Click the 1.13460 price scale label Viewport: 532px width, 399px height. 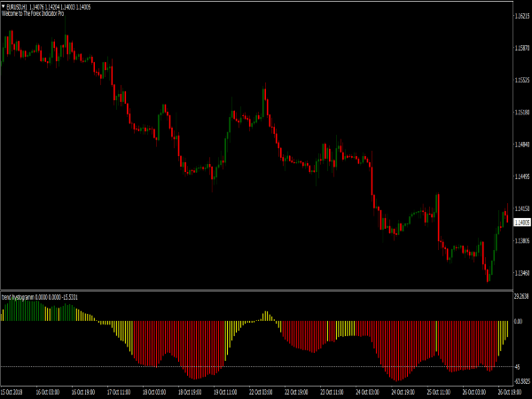522,273
